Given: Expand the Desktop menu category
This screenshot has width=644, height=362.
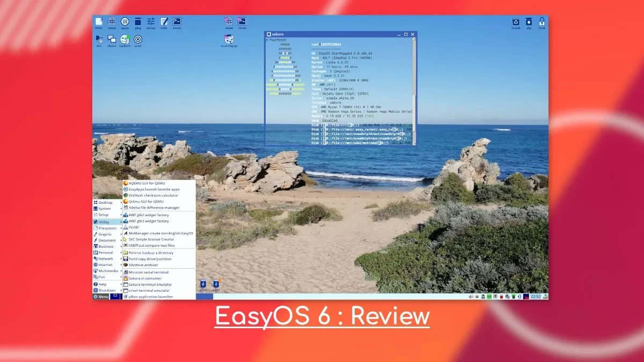Looking at the screenshot, I should [107, 202].
